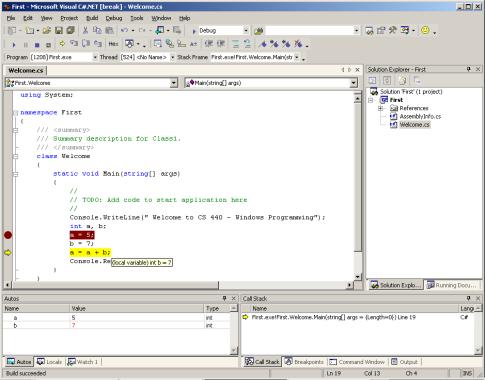Toggle auto-hide pin on Call Stack panel
This screenshot has height=380, width=485.
(469, 298)
